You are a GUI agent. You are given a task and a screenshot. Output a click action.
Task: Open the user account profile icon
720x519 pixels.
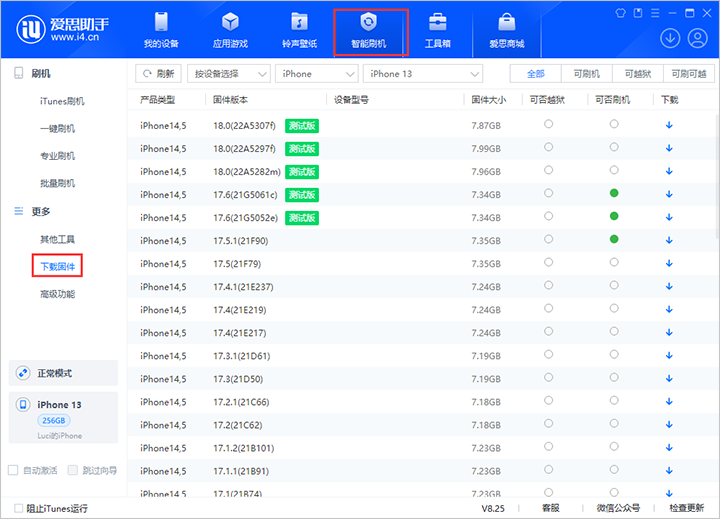[698, 38]
